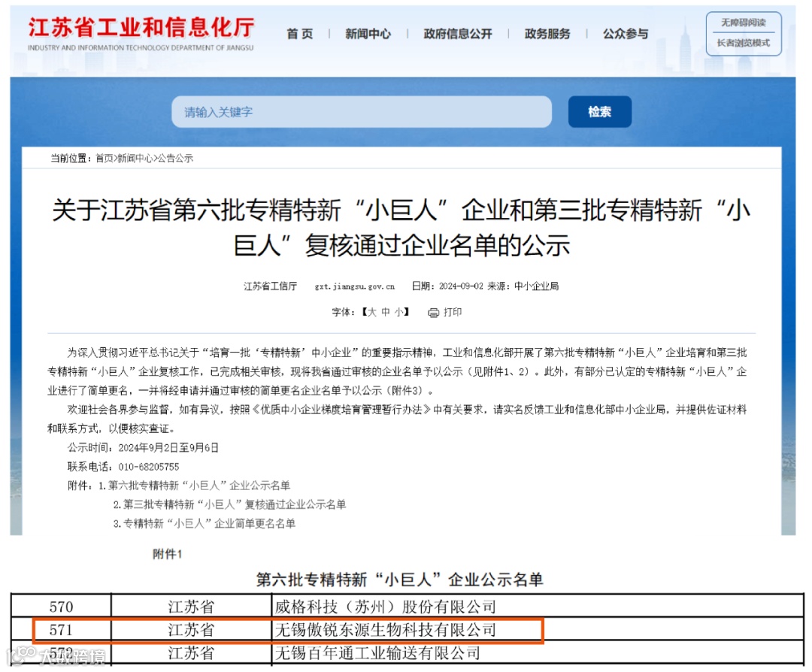The width and height of the screenshot is (812, 672).
Task: Open the 首页 navigation menu item
Action: click(300, 34)
